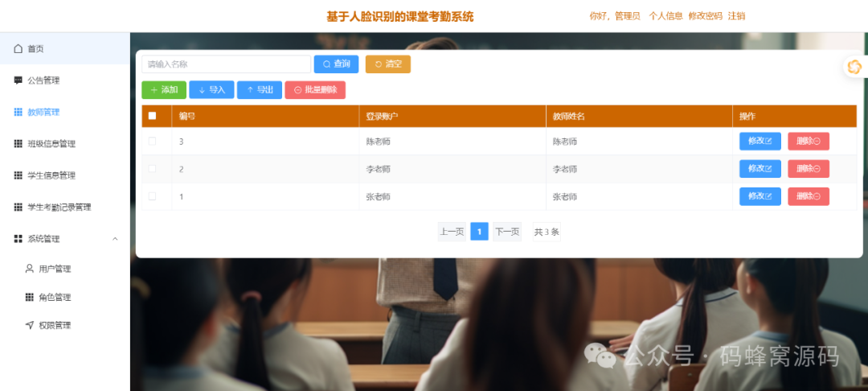
Task: Click the red 批量删除 button
Action: pos(315,90)
